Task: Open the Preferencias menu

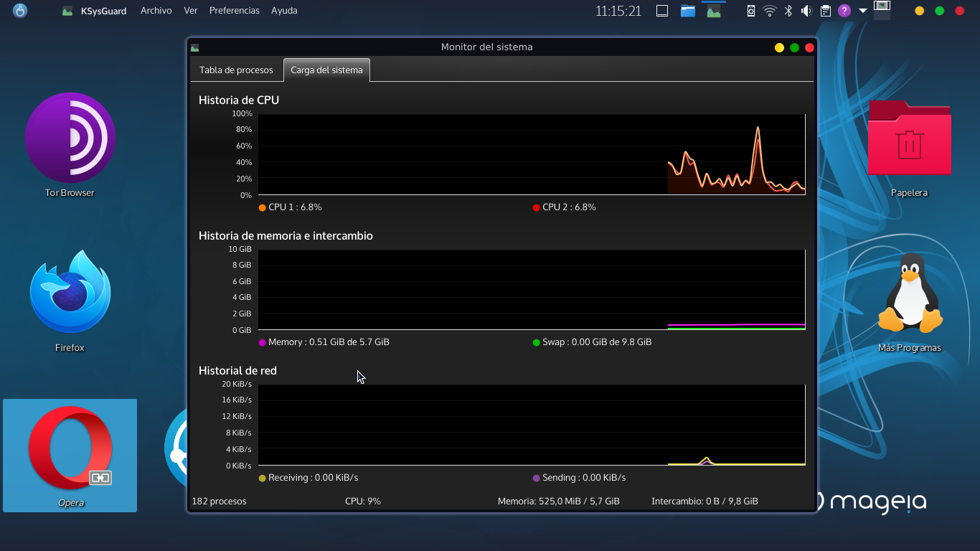Action: pyautogui.click(x=234, y=11)
